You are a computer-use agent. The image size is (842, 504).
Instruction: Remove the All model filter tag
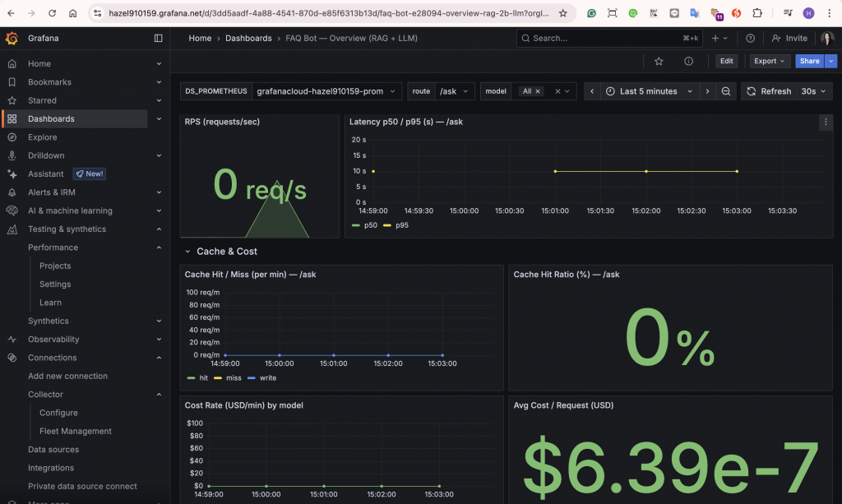pos(538,91)
